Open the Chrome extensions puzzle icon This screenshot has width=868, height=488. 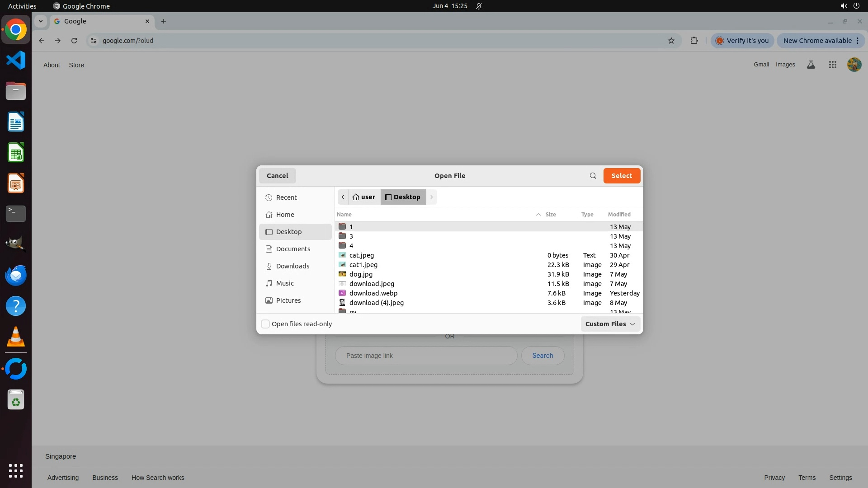(x=694, y=41)
